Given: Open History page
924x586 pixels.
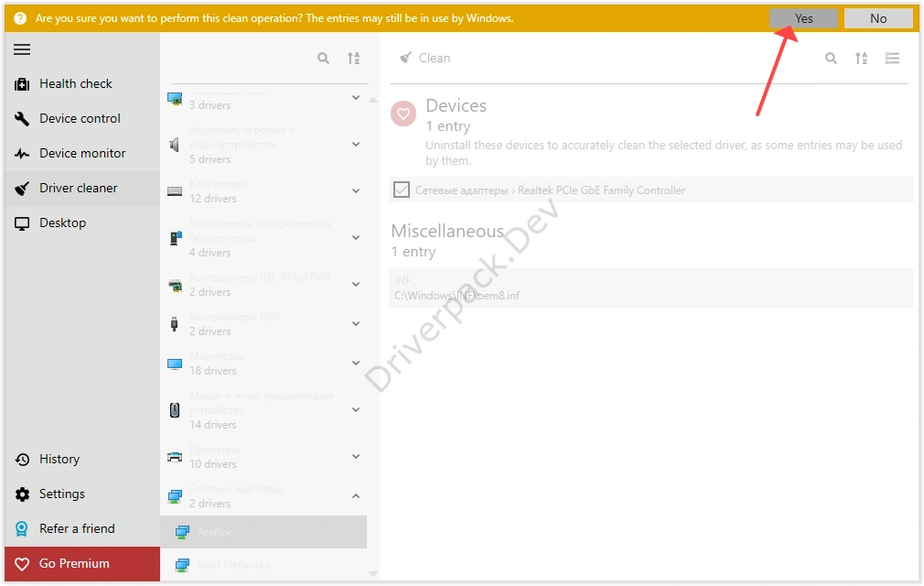Looking at the screenshot, I should [x=82, y=460].
